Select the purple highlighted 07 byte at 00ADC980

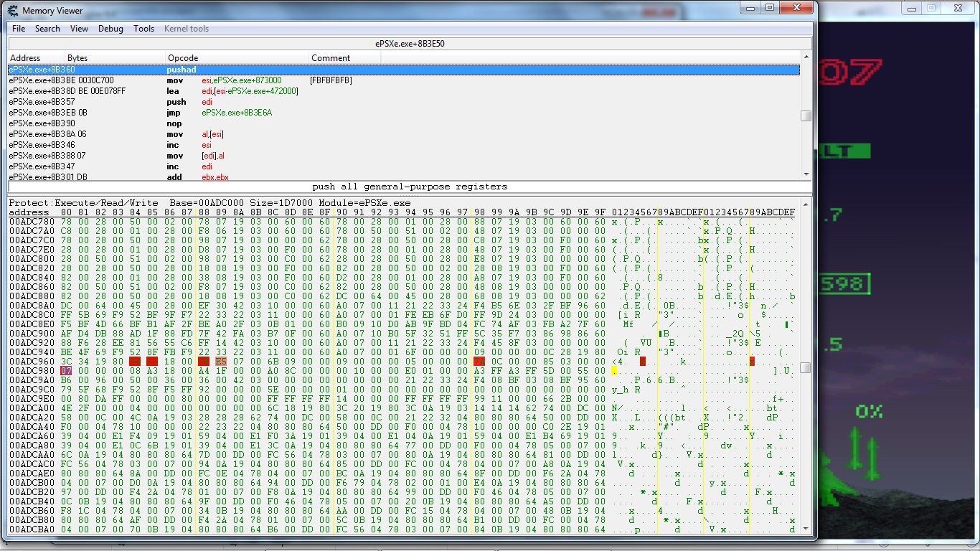(x=66, y=371)
